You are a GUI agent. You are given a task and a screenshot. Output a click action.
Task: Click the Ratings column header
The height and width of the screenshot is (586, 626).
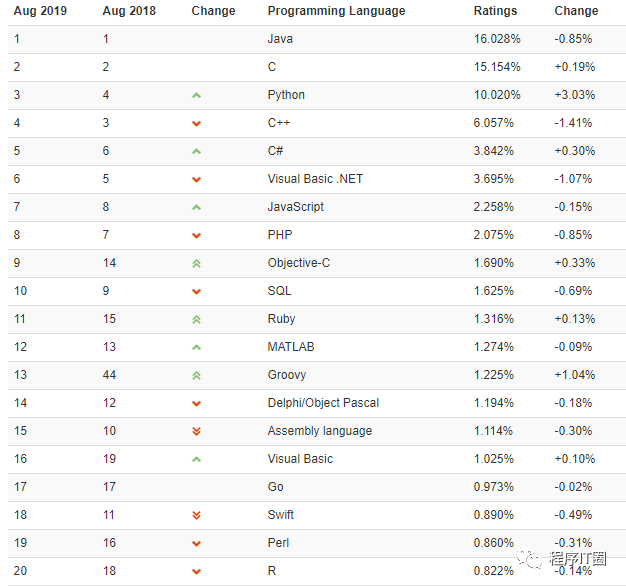(495, 11)
